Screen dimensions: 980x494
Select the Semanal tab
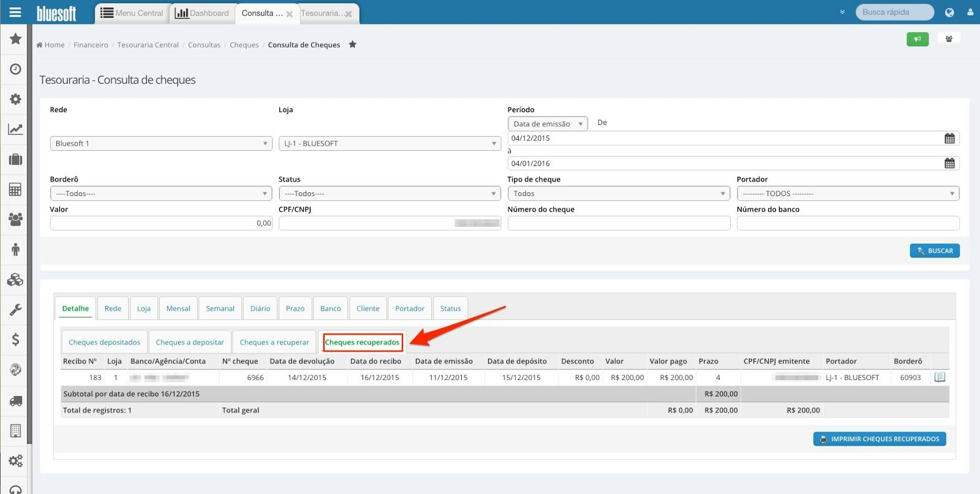(x=220, y=308)
